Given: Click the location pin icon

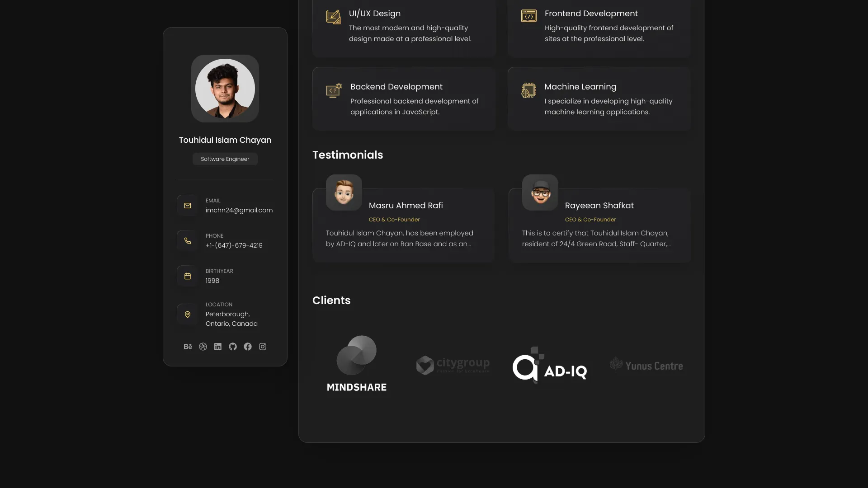Looking at the screenshot, I should (x=188, y=314).
